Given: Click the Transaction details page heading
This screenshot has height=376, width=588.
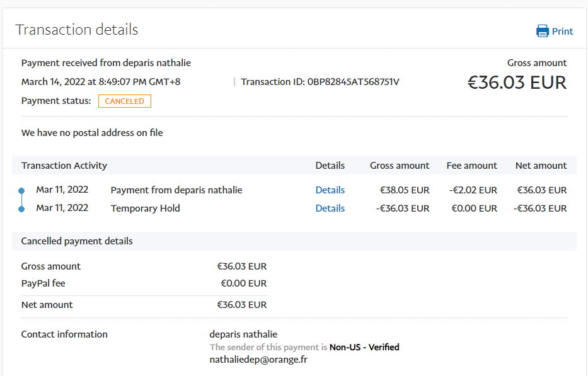Looking at the screenshot, I should point(76,30).
